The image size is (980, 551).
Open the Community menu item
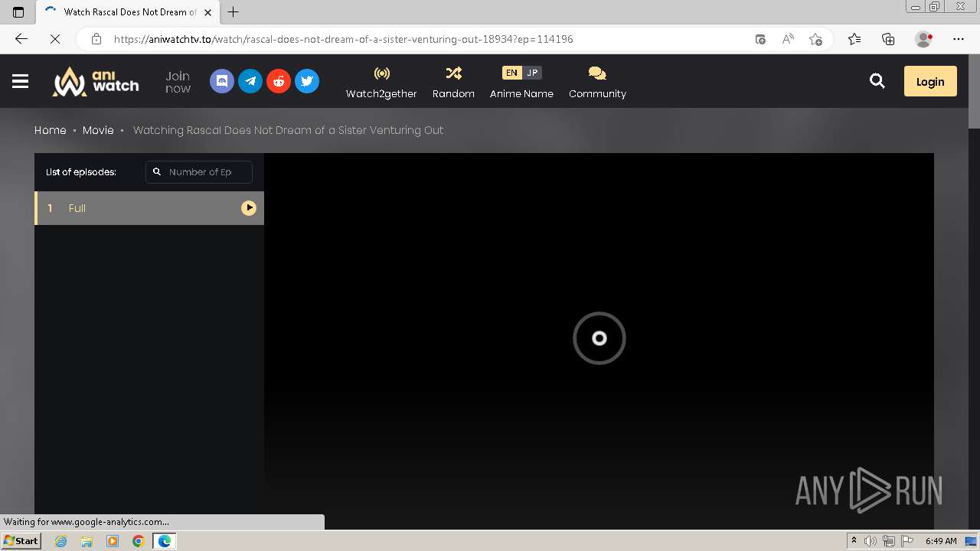pyautogui.click(x=597, y=82)
